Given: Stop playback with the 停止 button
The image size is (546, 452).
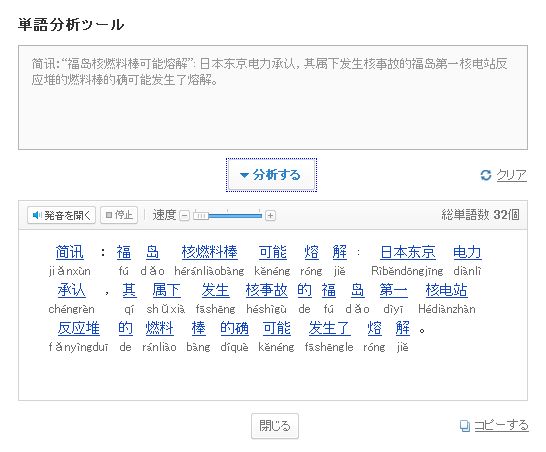Looking at the screenshot, I should (119, 215).
